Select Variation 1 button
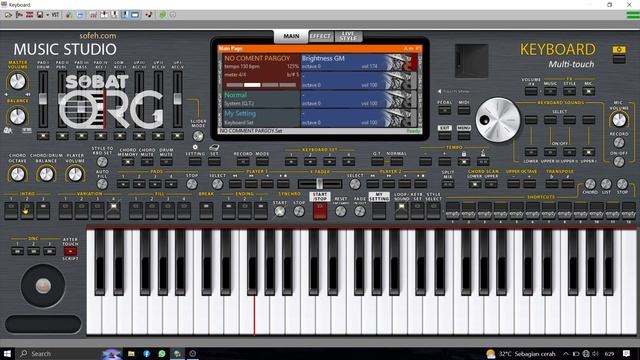The width and height of the screenshot is (640, 360). click(x=65, y=211)
